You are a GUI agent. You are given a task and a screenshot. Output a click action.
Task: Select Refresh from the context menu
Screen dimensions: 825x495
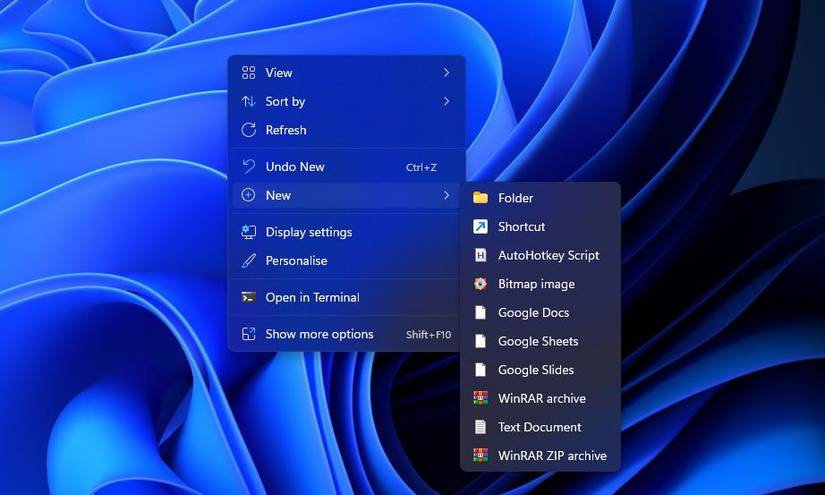coord(347,130)
